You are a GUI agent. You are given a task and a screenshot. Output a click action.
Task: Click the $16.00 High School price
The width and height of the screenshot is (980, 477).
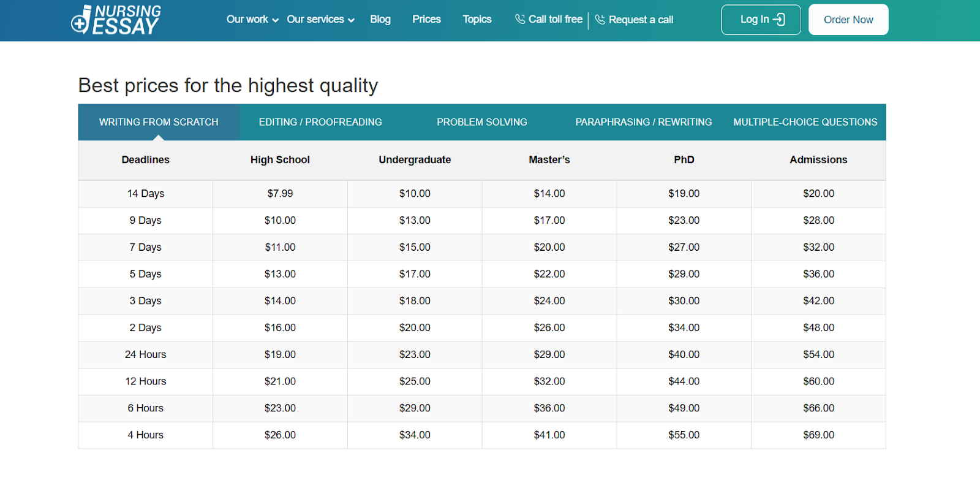point(280,327)
